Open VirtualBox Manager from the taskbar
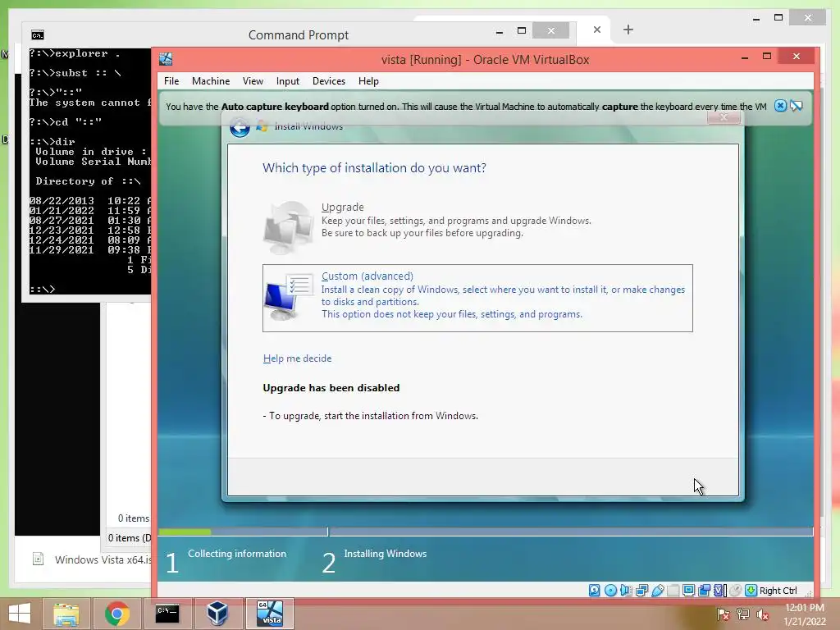840x630 pixels. pos(217,614)
